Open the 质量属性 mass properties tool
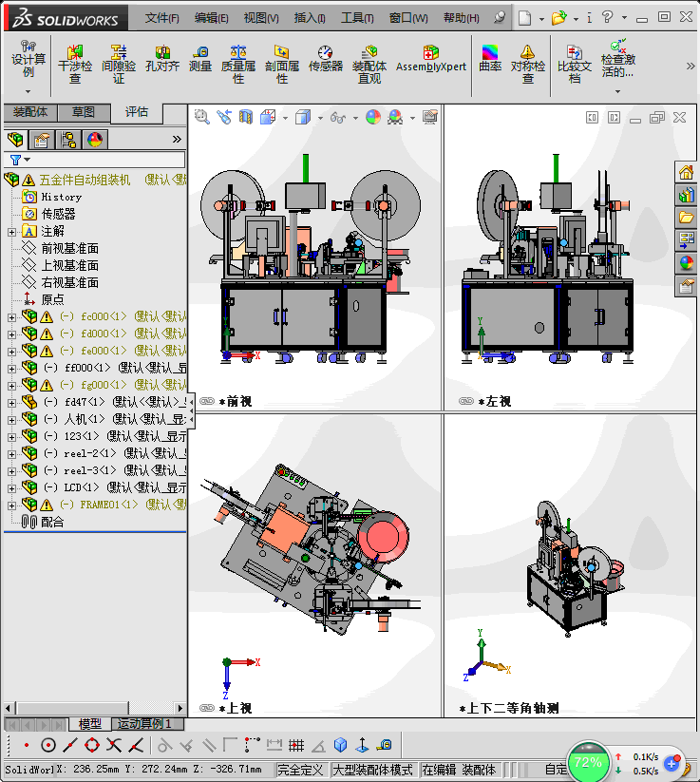Screen dimensions: 700x782 [x=238, y=65]
